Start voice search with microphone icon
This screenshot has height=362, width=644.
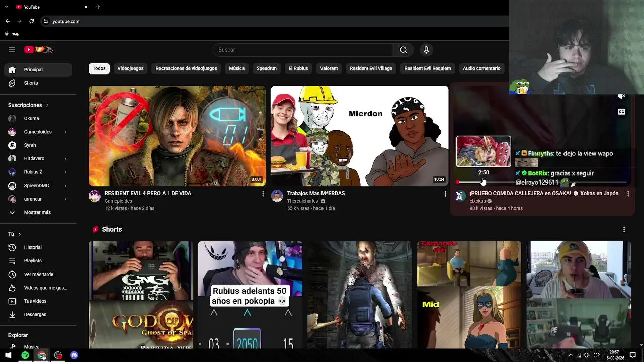pos(426,50)
